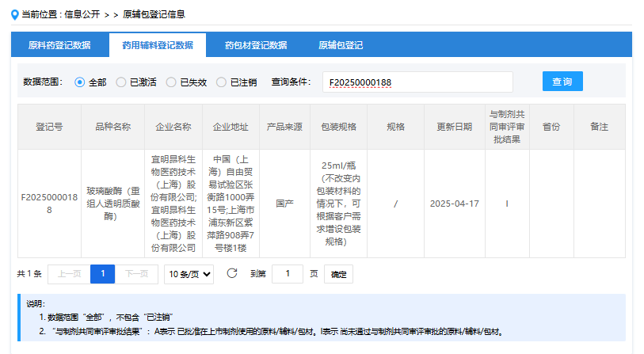This screenshot has height=354, width=644.
Task: Choose the 已失效 data range option
Action: (171, 82)
